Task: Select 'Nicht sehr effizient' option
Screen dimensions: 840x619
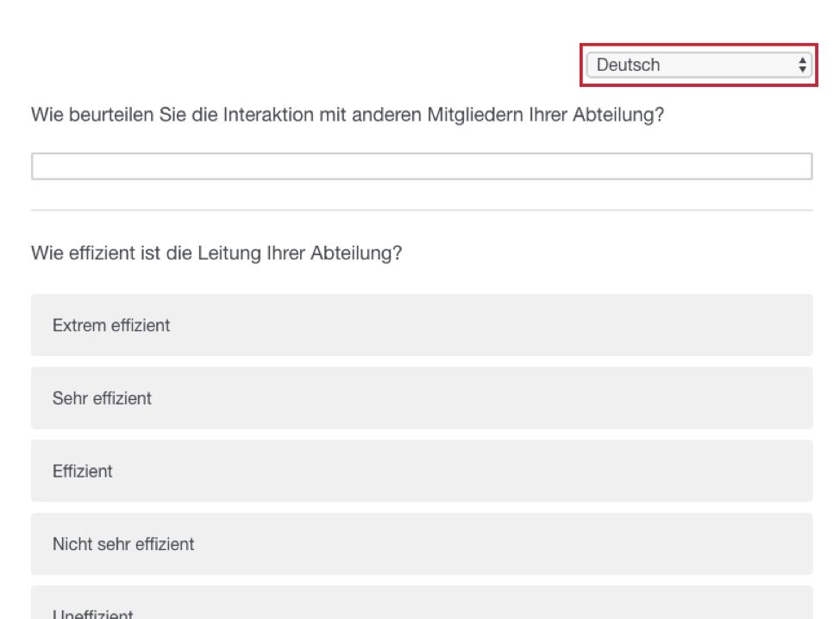Action: pos(422,544)
